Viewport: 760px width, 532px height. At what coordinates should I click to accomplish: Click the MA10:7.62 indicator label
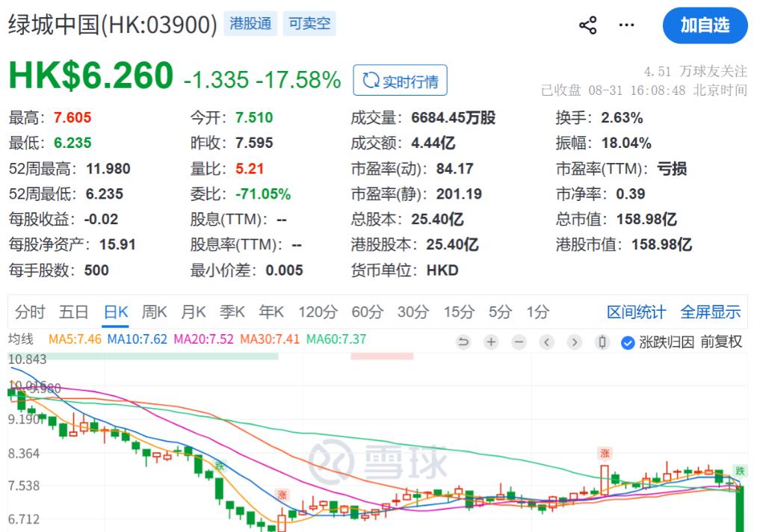pyautogui.click(x=138, y=339)
